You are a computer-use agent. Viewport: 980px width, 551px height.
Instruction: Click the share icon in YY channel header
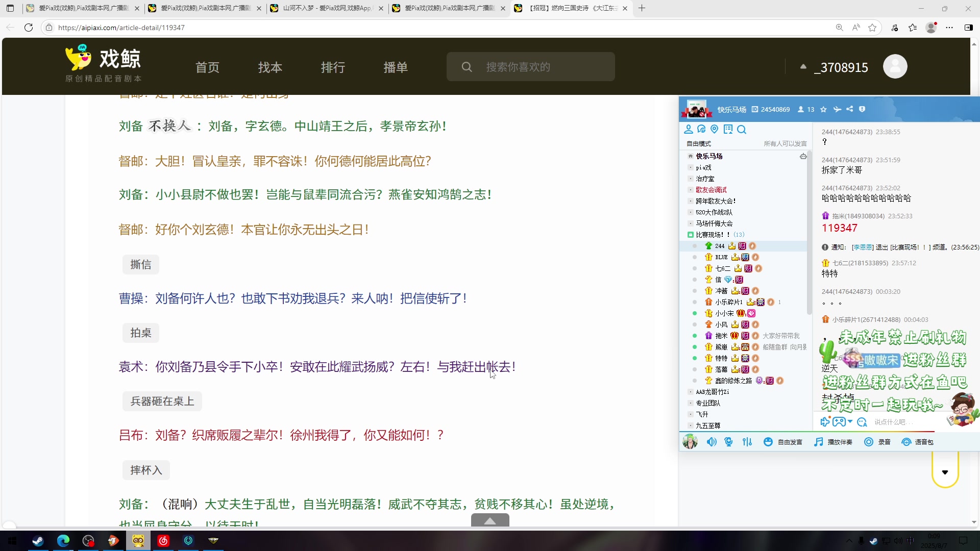coord(850,109)
